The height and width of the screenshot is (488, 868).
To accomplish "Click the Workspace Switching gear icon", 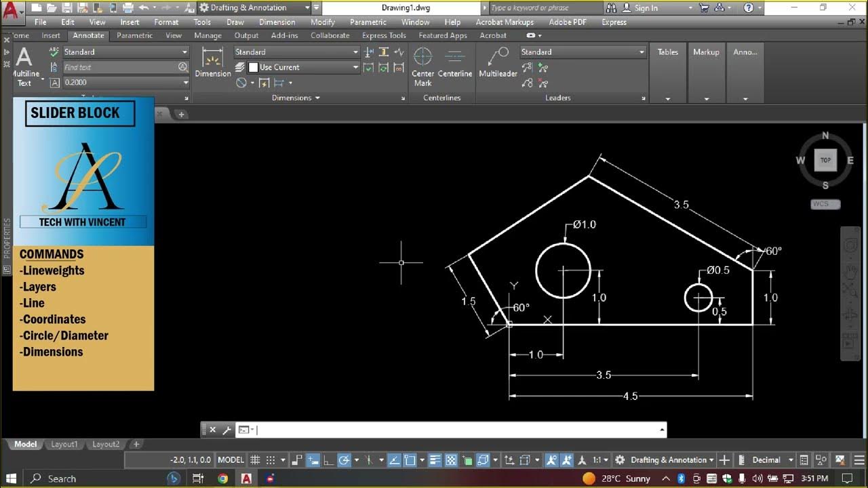I will 620,460.
